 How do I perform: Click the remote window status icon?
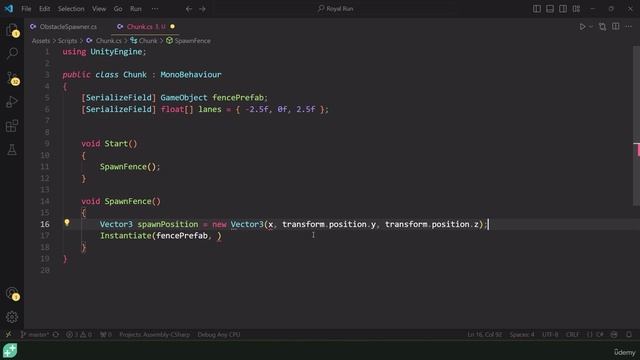coord(8,334)
